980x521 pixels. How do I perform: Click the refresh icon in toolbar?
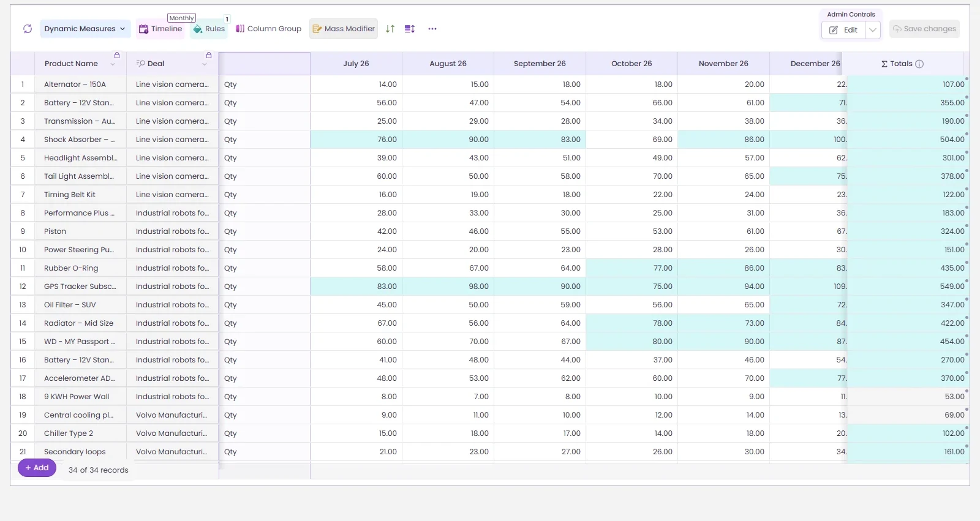click(28, 29)
